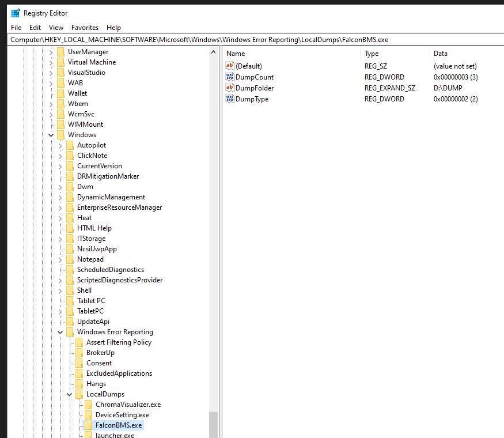Screen dimensions: 504x438
Task: Click the WAB folder icon
Action: 60,83
